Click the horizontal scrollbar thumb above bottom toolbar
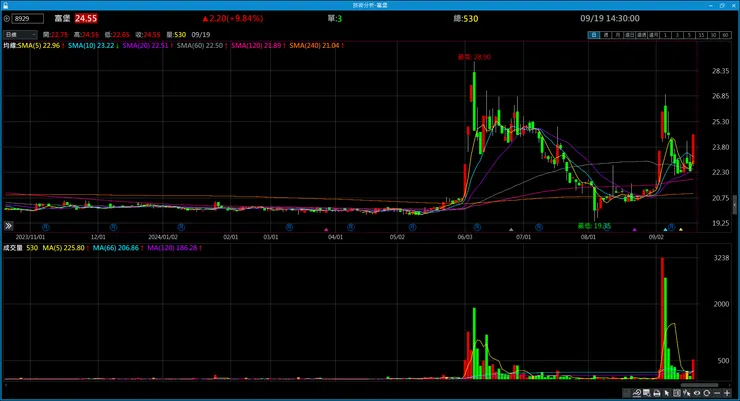Image resolution: width=740 pixels, height=401 pixels. 699,385
